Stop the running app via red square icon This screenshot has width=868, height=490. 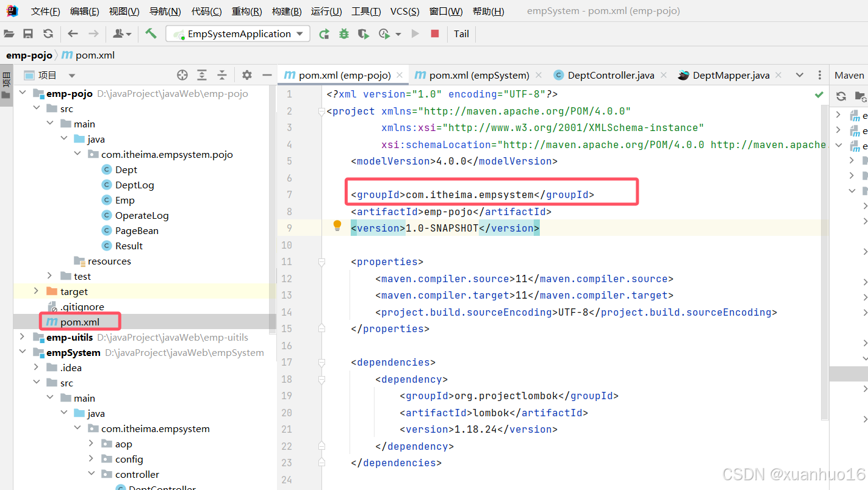click(434, 34)
